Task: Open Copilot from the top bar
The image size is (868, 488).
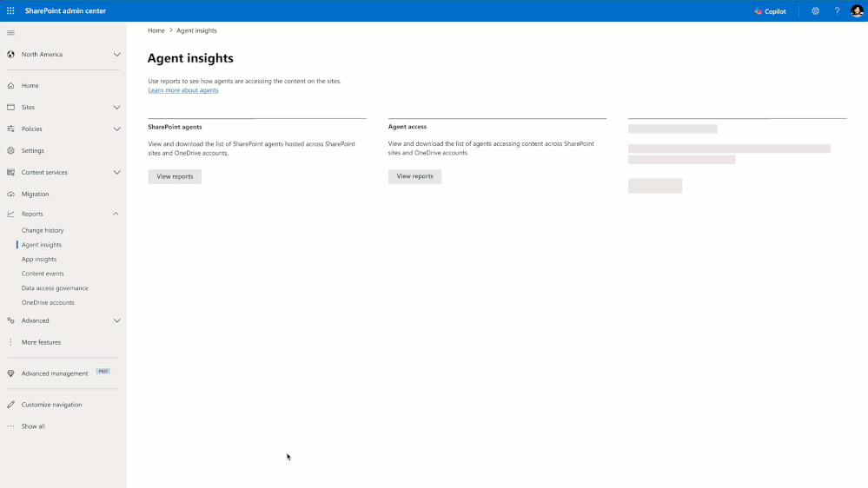Action: [770, 11]
